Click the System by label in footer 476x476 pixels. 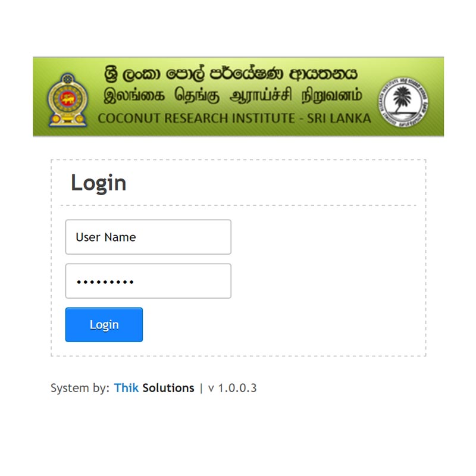click(x=80, y=388)
